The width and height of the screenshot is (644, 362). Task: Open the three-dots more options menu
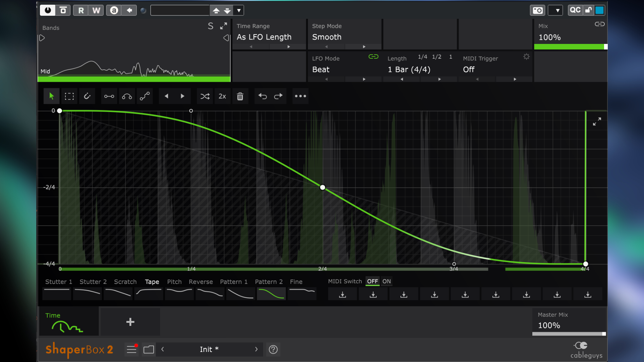pos(300,96)
